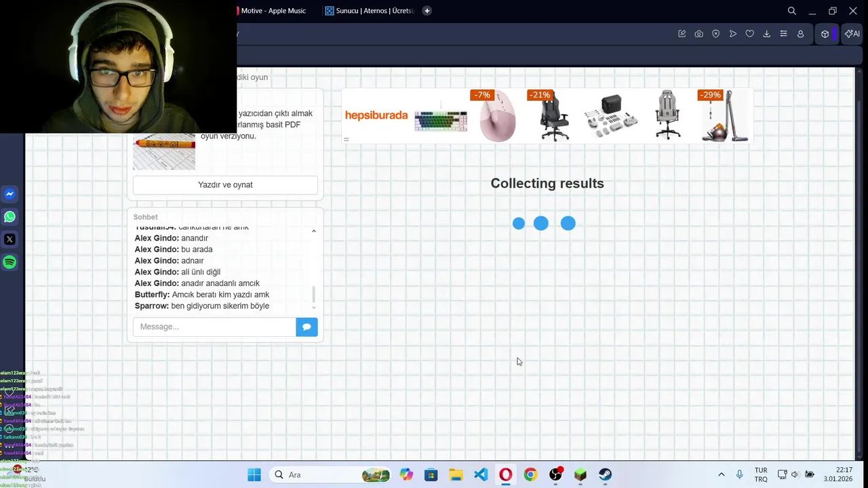Open clock and date 22:17 in taskbar
The height and width of the screenshot is (488, 868).
coord(838,474)
